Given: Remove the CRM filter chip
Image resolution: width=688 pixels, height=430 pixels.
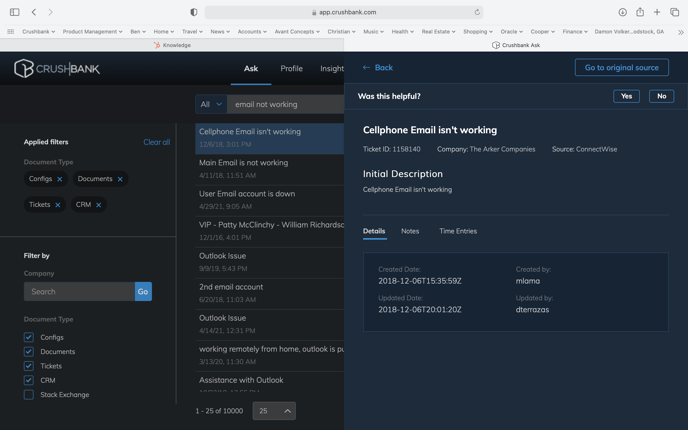Looking at the screenshot, I should pos(98,205).
